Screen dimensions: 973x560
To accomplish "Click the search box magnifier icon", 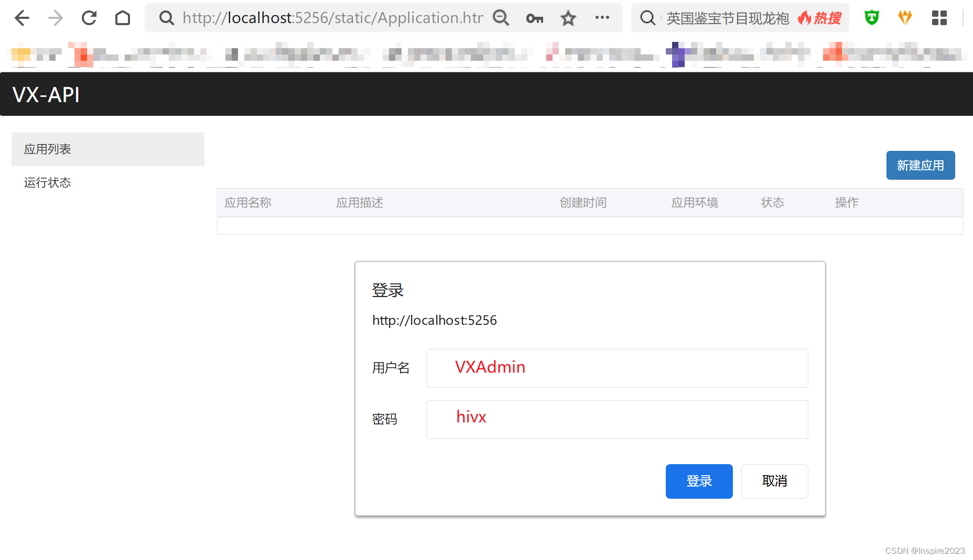I will click(x=648, y=18).
